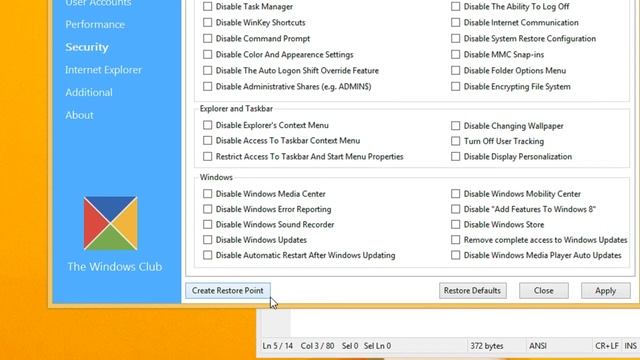This screenshot has height=360, width=640.
Task: Click ANSI encoding in status bar
Action: (538, 346)
